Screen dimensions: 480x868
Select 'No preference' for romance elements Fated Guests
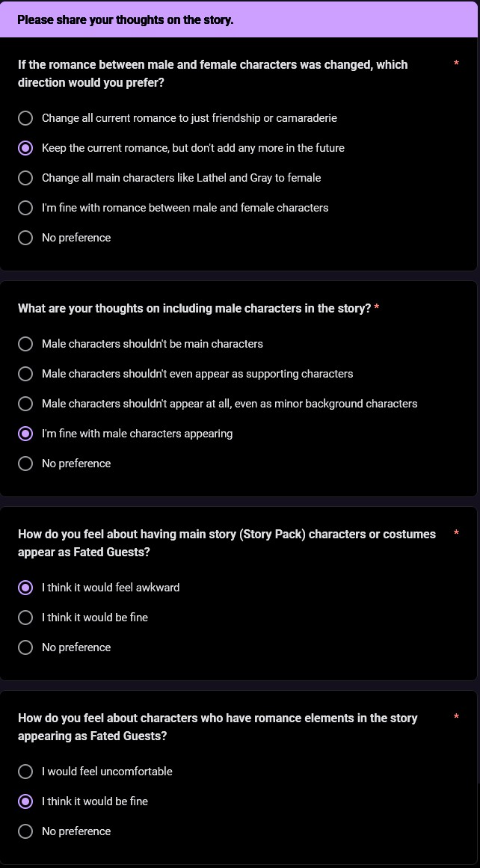point(25,831)
